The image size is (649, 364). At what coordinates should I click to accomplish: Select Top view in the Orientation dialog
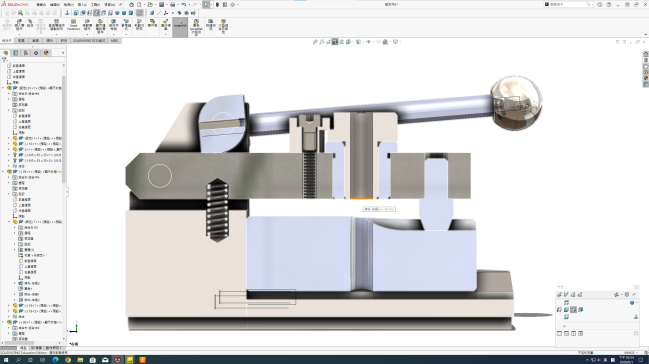(x=566, y=303)
